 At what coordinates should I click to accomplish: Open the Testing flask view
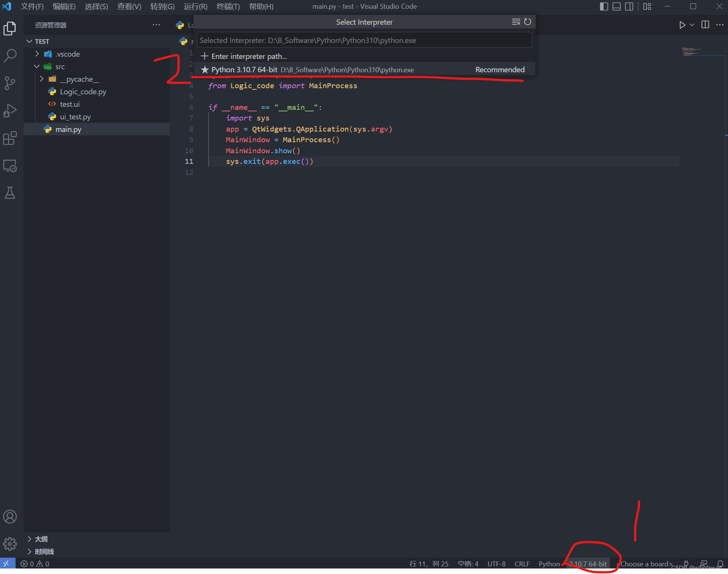pyautogui.click(x=10, y=193)
